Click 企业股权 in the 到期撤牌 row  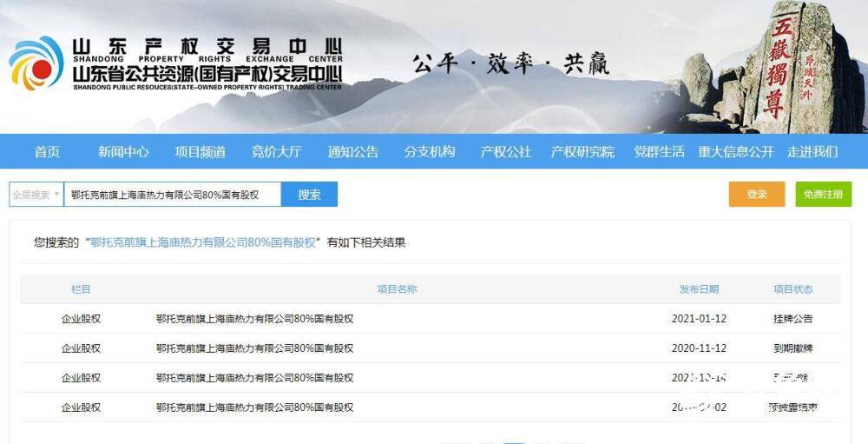click(x=81, y=348)
